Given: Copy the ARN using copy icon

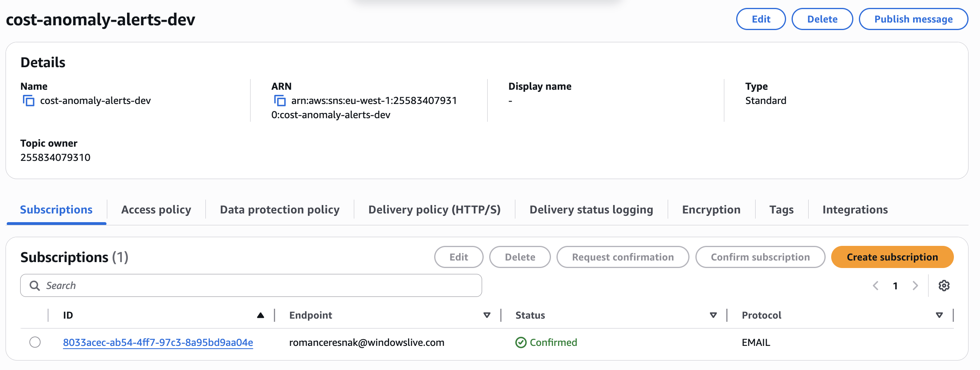Looking at the screenshot, I should (280, 101).
